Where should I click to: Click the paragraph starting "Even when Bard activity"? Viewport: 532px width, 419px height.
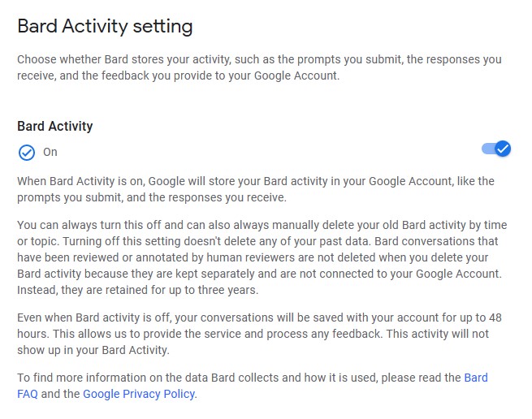click(x=259, y=334)
